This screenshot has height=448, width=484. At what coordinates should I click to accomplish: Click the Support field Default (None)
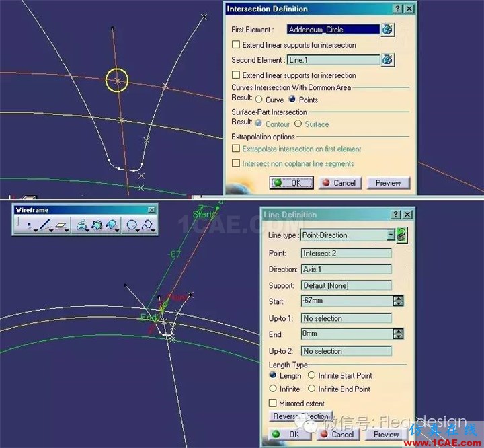coord(346,285)
